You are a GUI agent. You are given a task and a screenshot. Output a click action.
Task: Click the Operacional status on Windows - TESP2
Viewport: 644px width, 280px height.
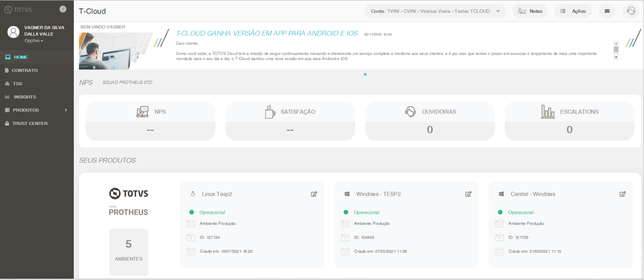[366, 212]
